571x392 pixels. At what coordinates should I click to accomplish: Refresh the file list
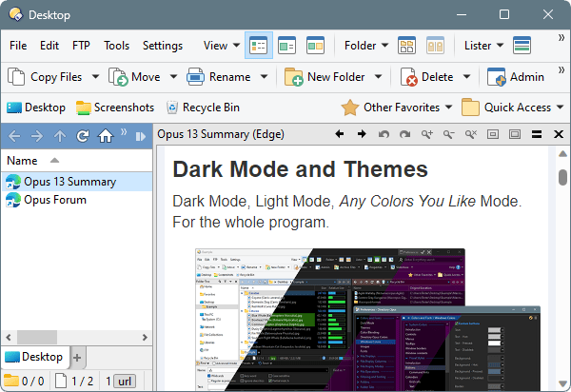tap(83, 135)
